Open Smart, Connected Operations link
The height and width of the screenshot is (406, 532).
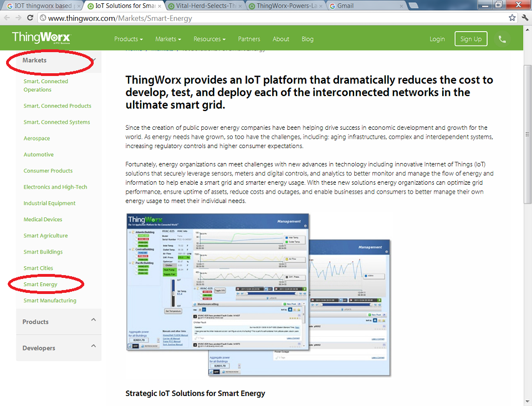tap(45, 85)
